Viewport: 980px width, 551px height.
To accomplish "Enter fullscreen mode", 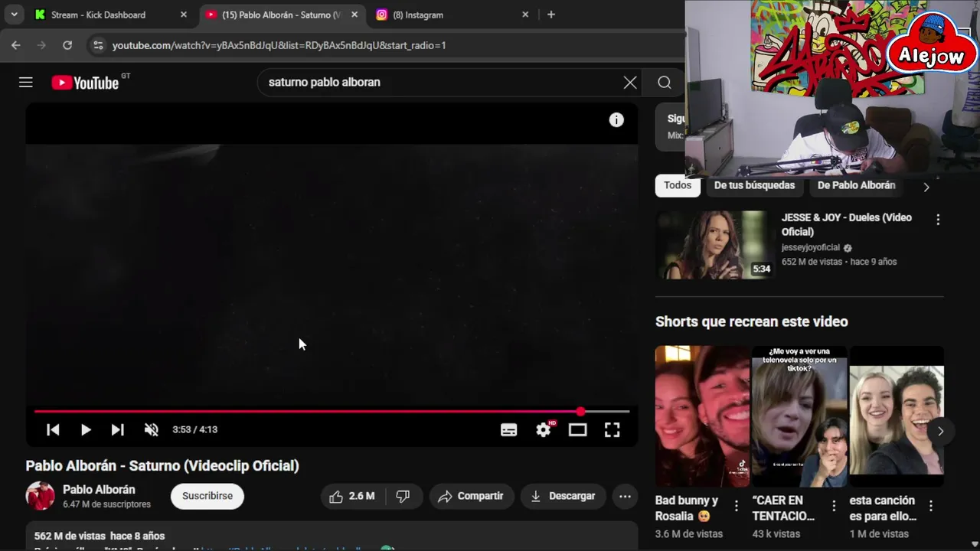I will [612, 430].
